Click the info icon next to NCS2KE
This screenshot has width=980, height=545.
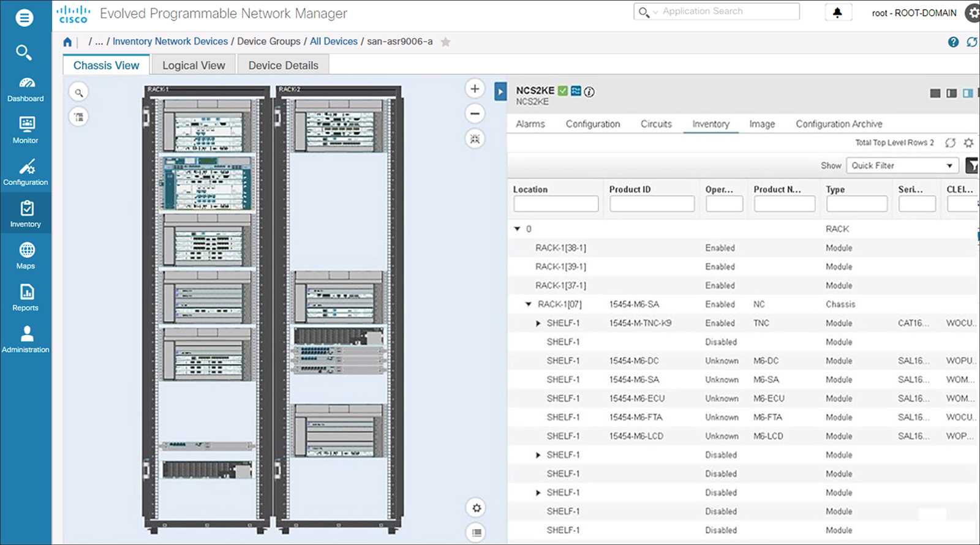pyautogui.click(x=589, y=92)
